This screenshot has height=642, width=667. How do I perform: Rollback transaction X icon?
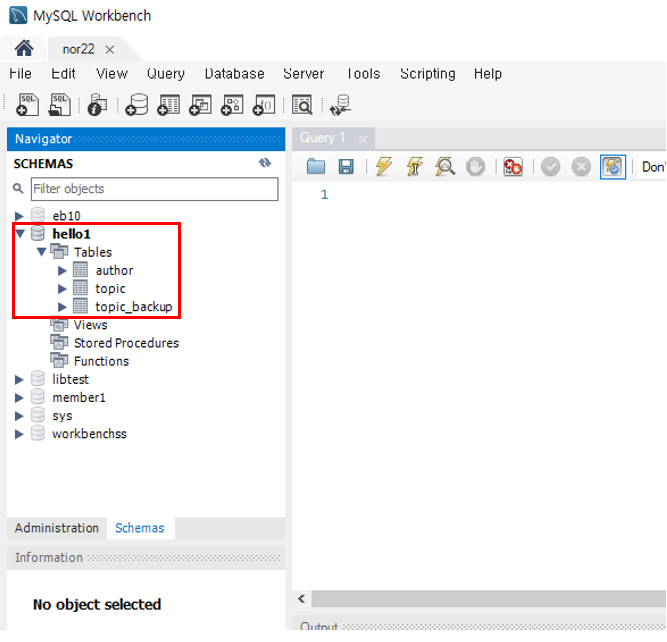pyautogui.click(x=581, y=166)
